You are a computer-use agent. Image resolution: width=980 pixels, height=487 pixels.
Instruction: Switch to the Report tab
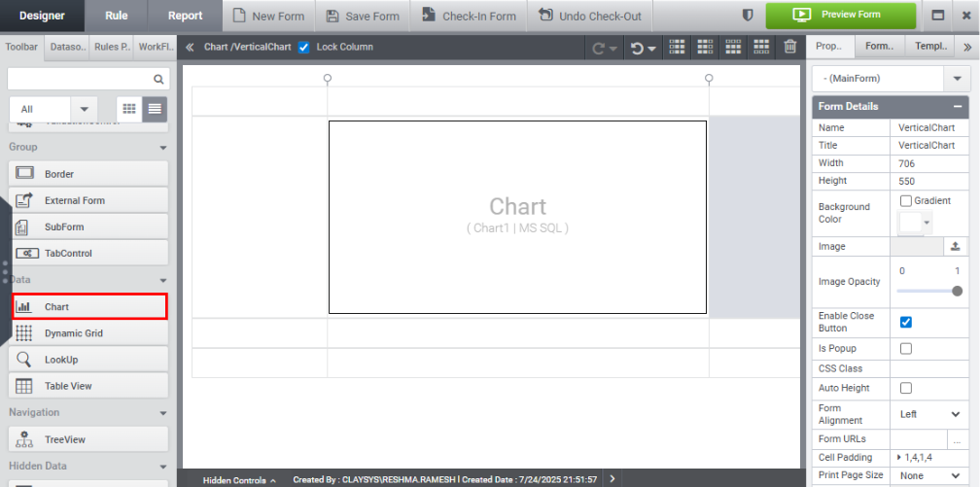185,16
